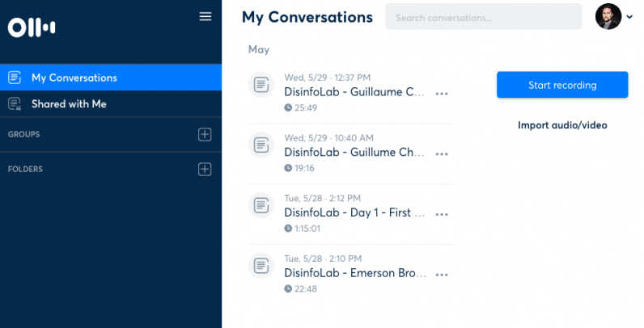The image size is (644, 328).
Task: Open options for DisinfoLab Day 1 conversation
Action: click(x=442, y=214)
